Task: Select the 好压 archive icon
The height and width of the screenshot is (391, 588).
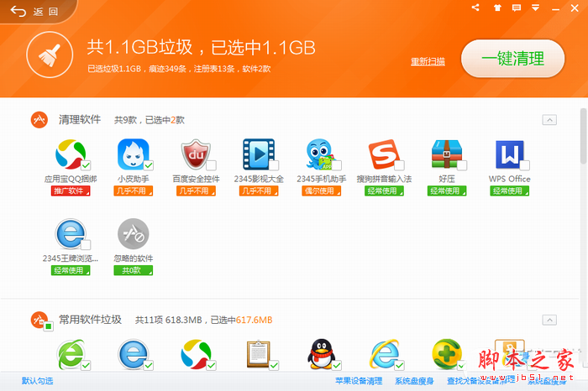Action: tap(447, 154)
